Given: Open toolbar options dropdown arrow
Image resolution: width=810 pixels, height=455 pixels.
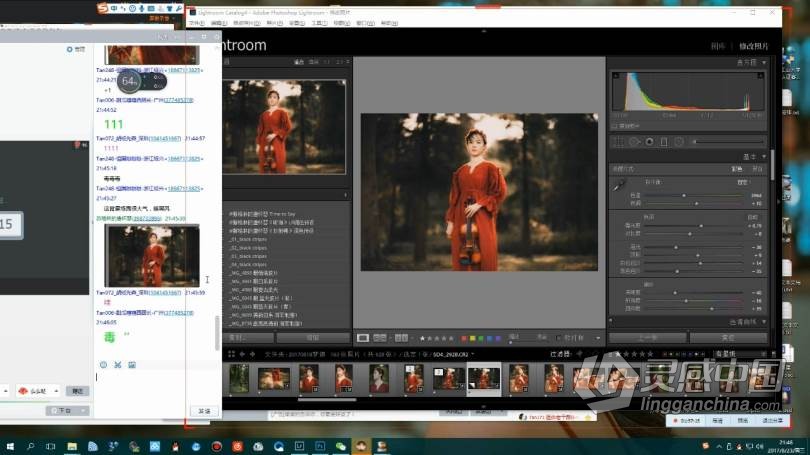Looking at the screenshot, I should point(598,338).
